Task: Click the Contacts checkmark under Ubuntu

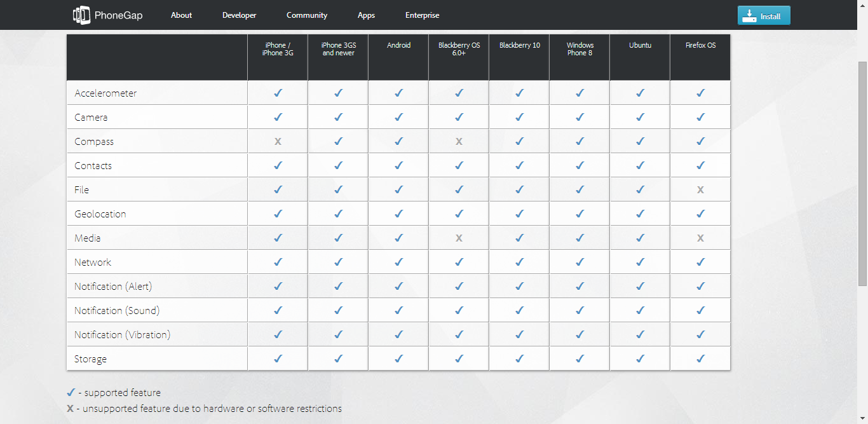Action: 640,165
